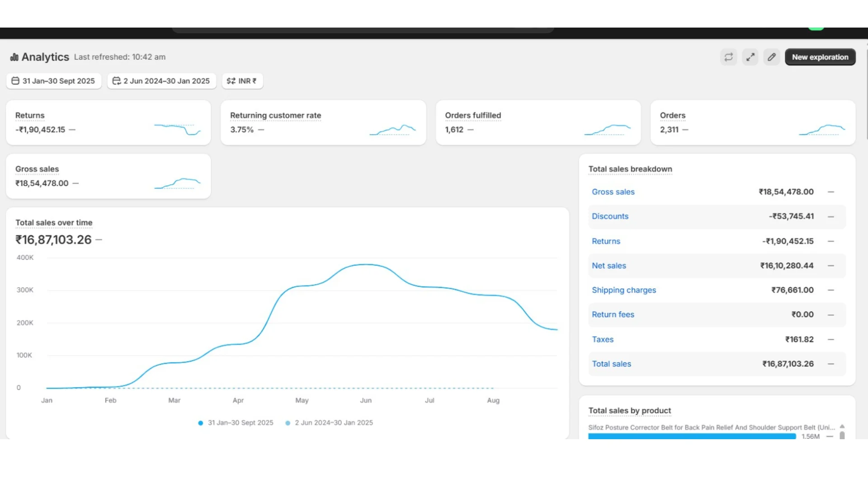Image resolution: width=868 pixels, height=488 pixels.
Task: Click scroll-up arrow in product list
Action: (x=842, y=426)
